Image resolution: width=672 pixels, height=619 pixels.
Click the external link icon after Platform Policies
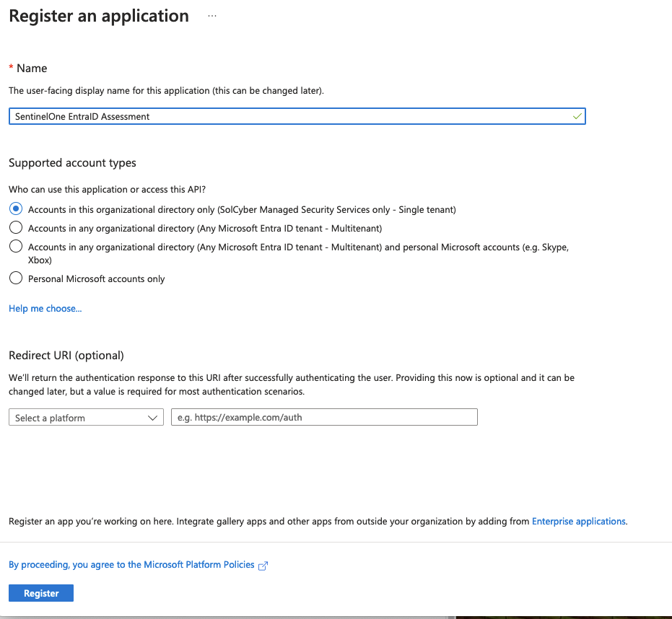[263, 566]
